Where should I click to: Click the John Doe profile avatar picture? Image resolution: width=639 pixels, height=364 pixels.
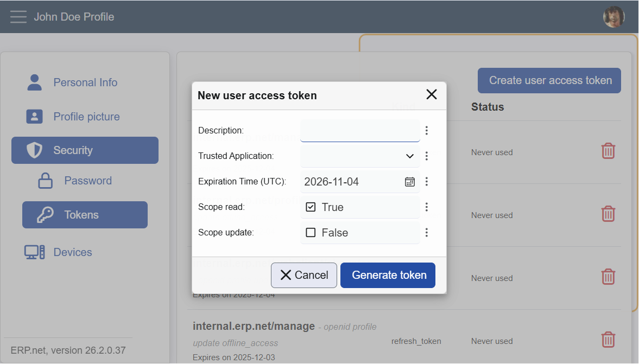(x=613, y=16)
